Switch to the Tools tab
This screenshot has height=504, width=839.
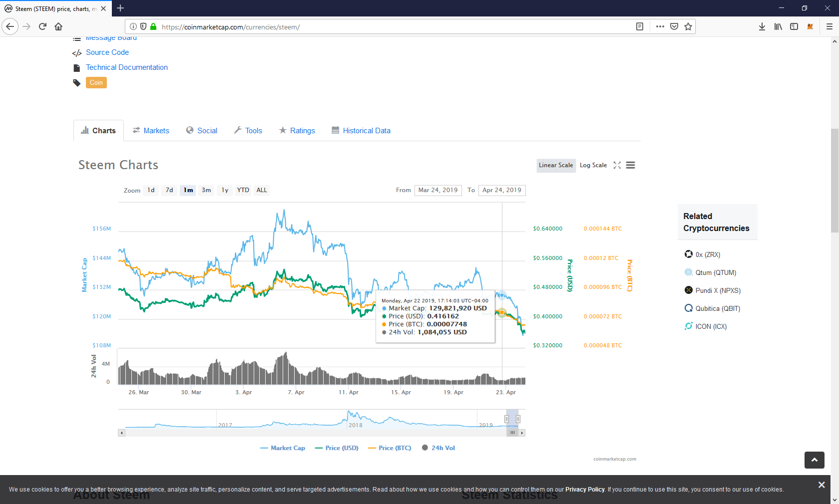pos(248,131)
